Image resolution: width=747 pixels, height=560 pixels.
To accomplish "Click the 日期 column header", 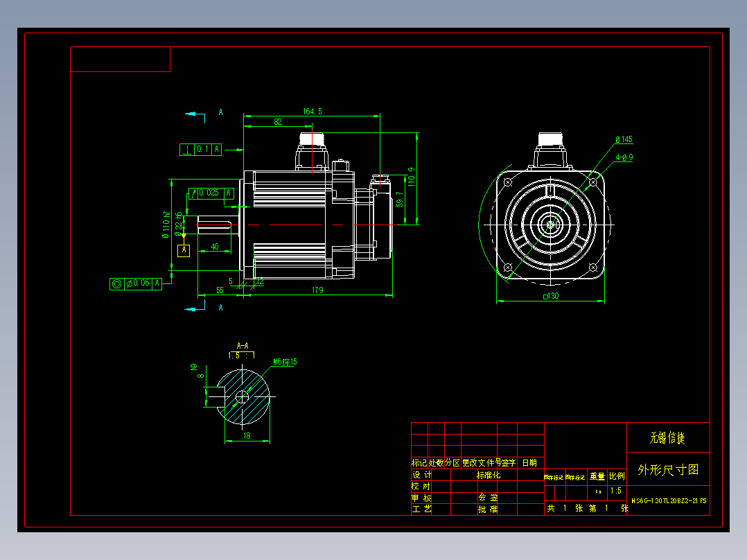I will (529, 463).
